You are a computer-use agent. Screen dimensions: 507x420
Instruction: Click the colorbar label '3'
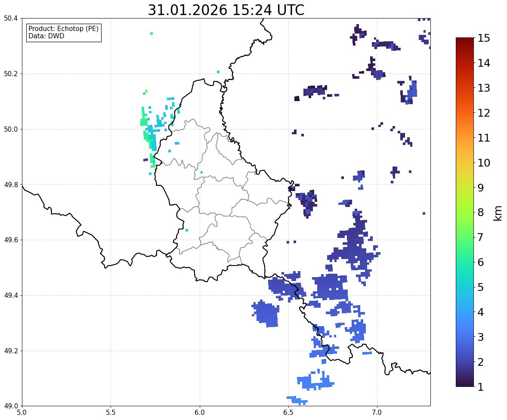click(x=481, y=337)
